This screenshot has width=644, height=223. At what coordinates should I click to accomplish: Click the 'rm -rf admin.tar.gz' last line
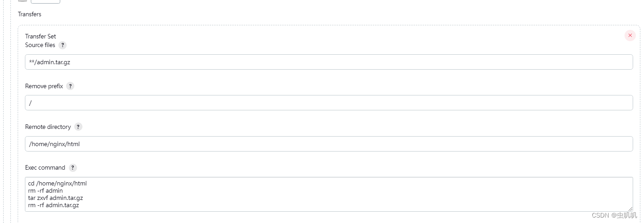(54, 205)
